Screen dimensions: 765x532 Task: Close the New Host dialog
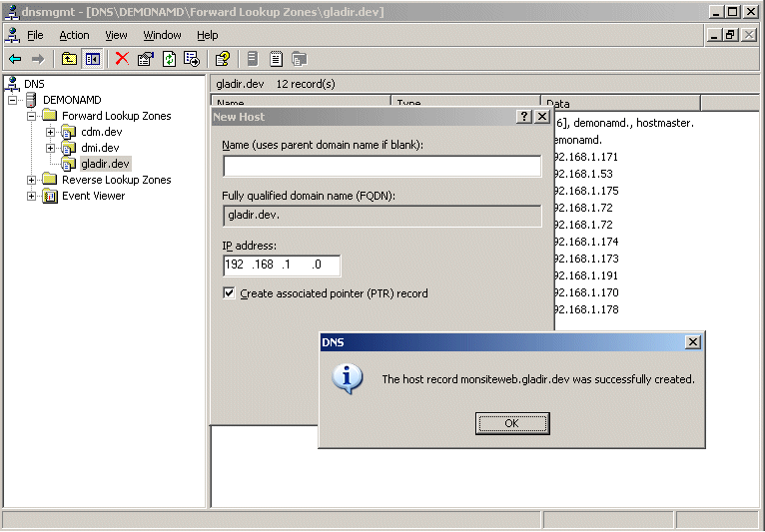tap(542, 117)
